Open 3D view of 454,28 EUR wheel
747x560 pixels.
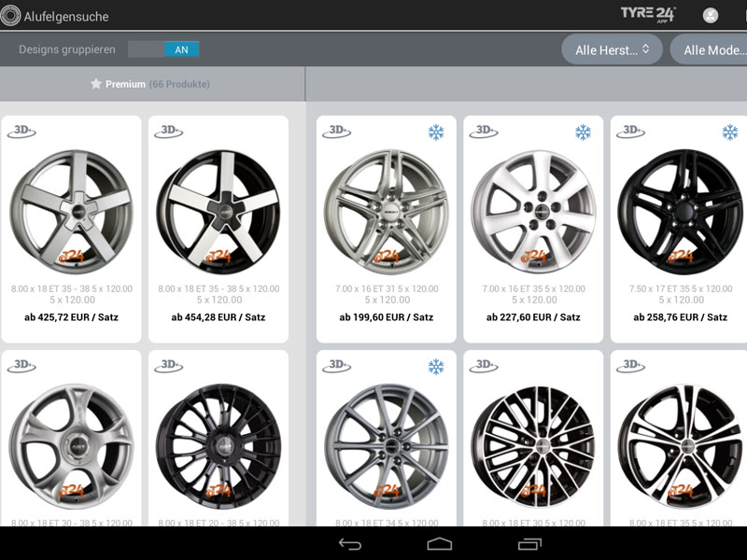(169, 132)
